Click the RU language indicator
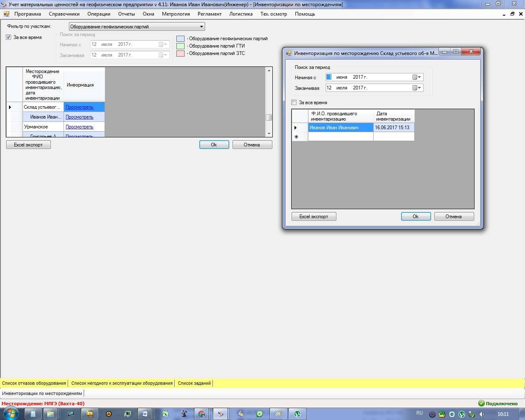525x420 pixels. click(x=419, y=413)
